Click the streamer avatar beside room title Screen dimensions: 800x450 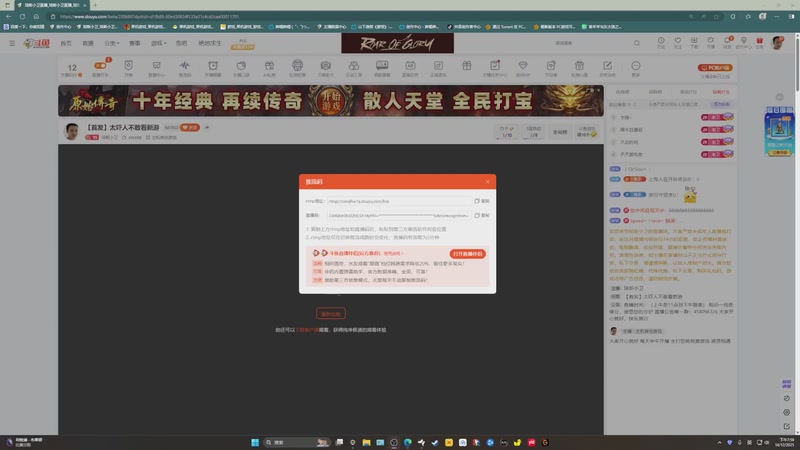[x=71, y=131]
